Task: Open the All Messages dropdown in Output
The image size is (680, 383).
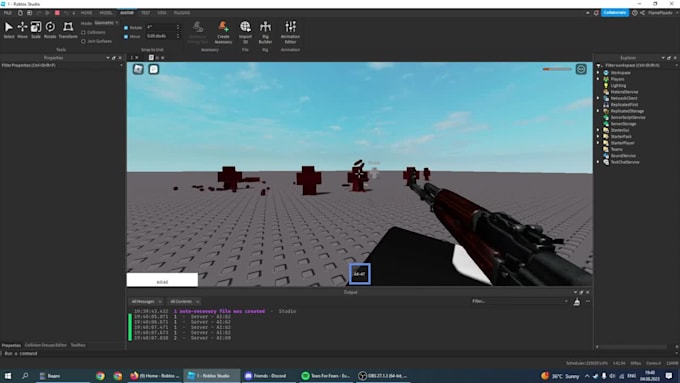Action: pos(146,301)
